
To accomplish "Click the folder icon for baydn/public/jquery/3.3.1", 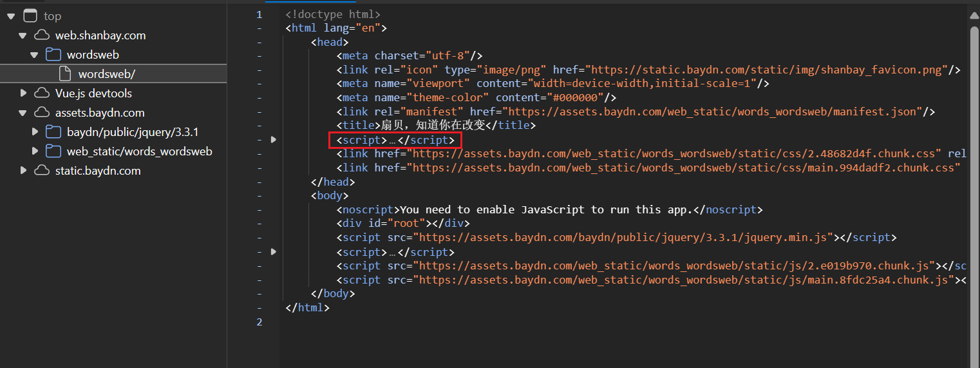I will pyautogui.click(x=53, y=132).
